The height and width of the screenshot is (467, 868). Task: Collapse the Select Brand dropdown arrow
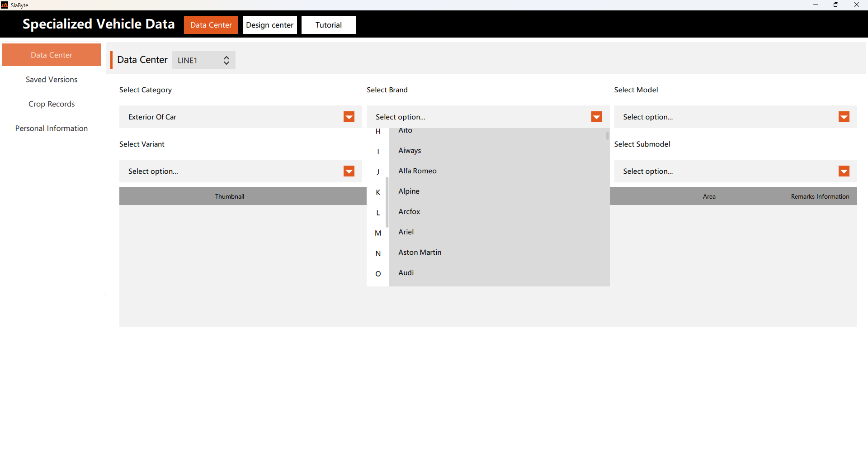point(597,117)
